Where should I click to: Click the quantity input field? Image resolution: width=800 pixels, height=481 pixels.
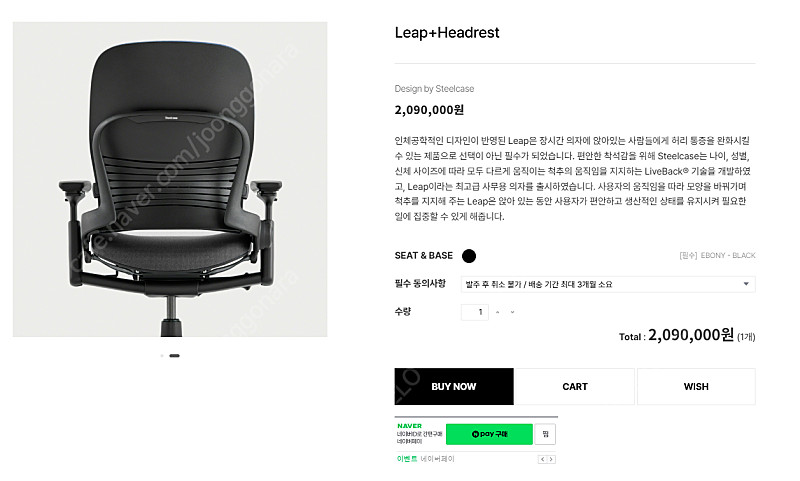point(474,312)
